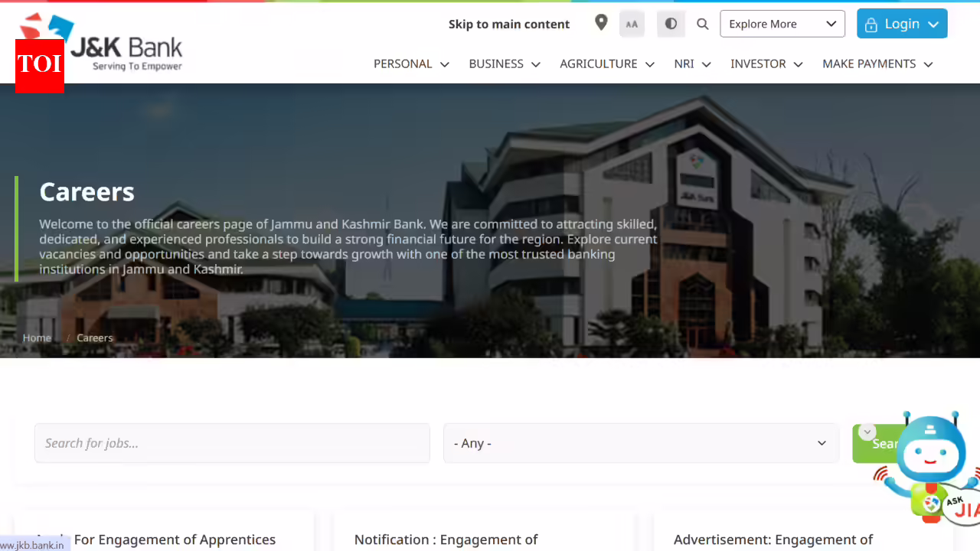Click the AA font size icon
This screenshot has width=980, height=551.
pyautogui.click(x=632, y=24)
